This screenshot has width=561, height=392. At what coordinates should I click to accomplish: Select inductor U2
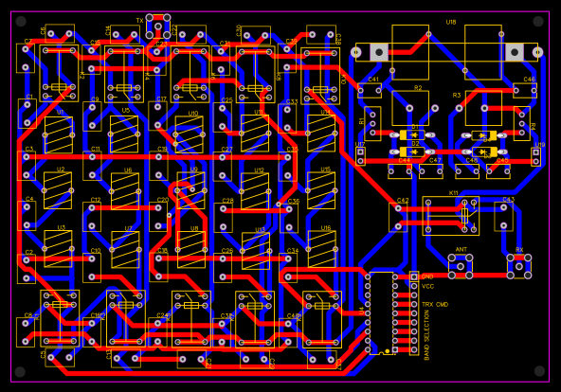(x=58, y=190)
